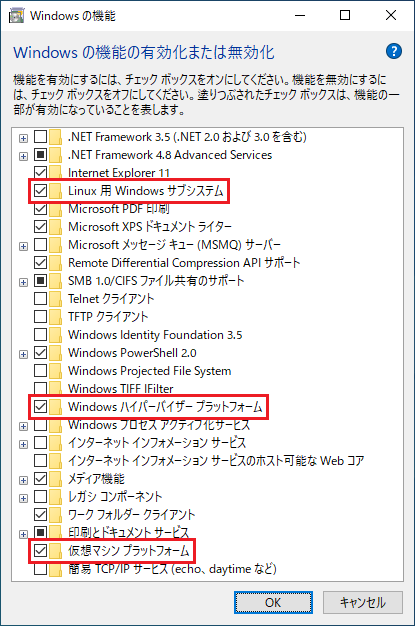
Task: Enable Windows Projected File System checkbox
Action: [40, 370]
